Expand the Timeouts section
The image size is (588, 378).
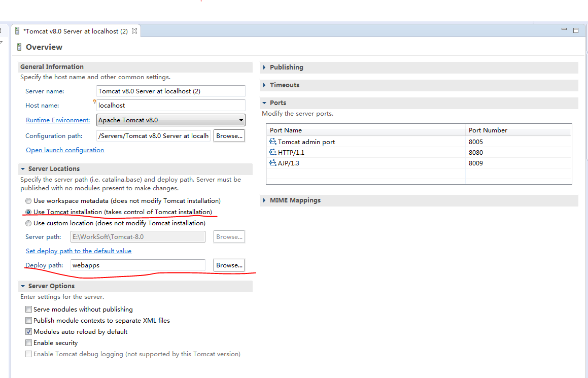coord(264,85)
